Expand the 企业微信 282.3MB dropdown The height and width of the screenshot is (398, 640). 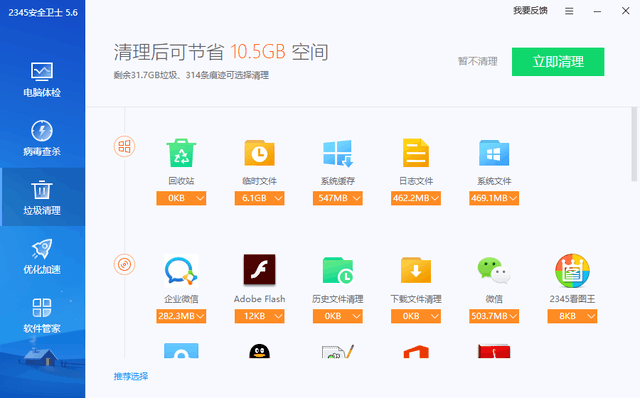(181, 316)
